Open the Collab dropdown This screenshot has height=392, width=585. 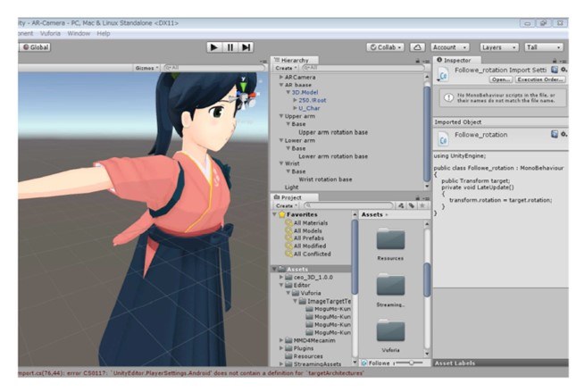tap(386, 47)
